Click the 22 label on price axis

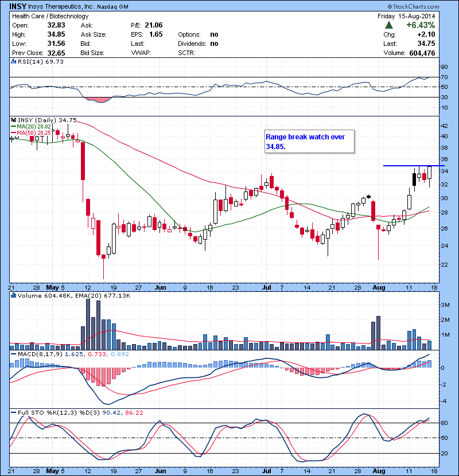pos(444,265)
